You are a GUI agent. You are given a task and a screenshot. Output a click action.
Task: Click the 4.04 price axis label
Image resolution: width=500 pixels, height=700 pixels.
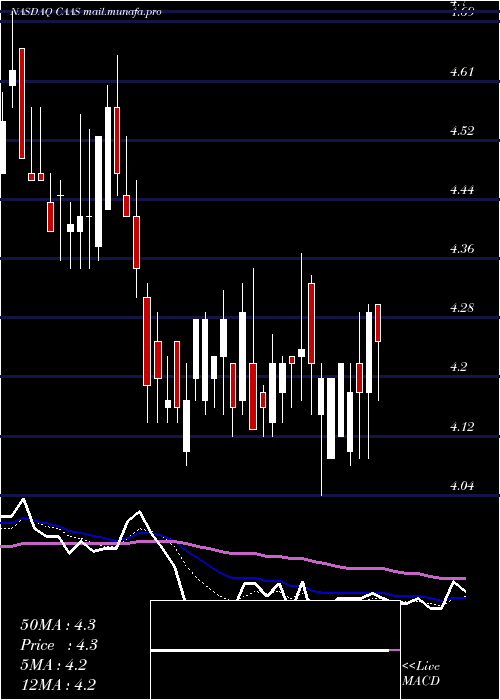point(462,485)
